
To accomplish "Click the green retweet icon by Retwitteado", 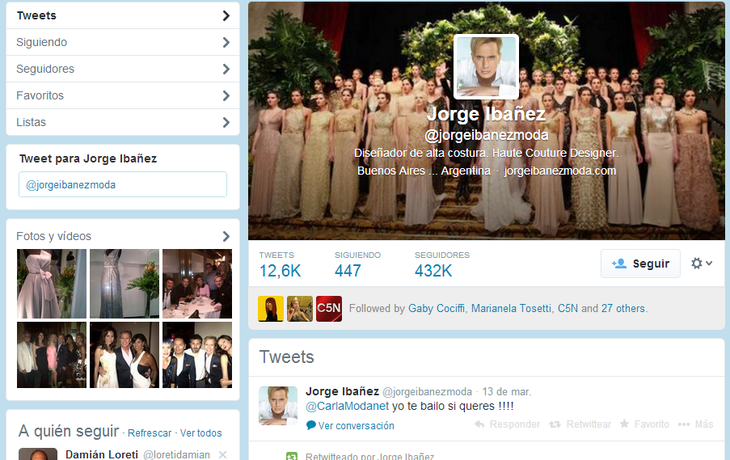I will coord(291,456).
